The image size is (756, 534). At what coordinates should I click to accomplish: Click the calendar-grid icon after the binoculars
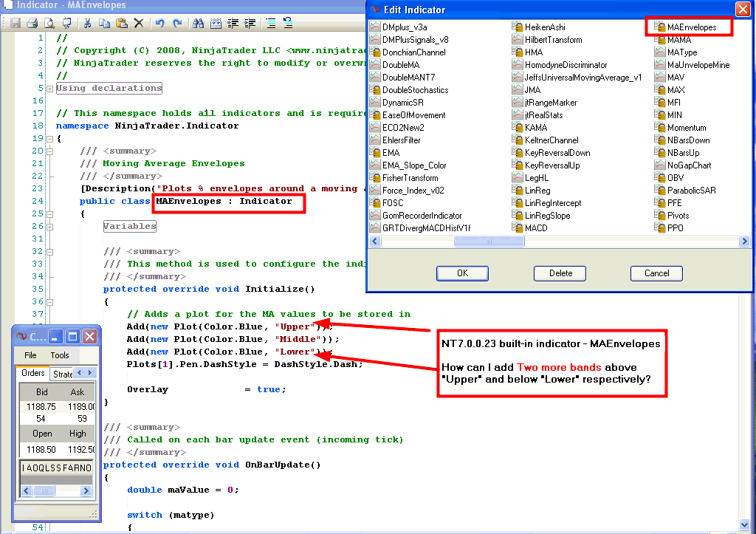(x=216, y=23)
